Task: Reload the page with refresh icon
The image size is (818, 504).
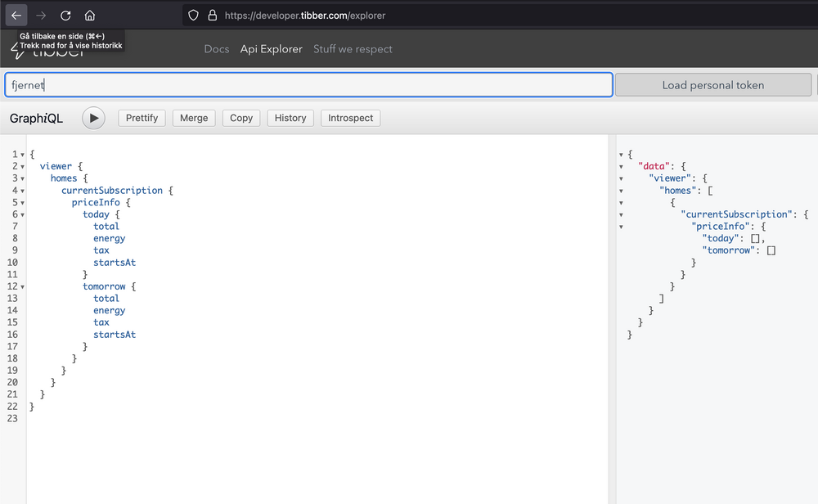Action: [65, 15]
